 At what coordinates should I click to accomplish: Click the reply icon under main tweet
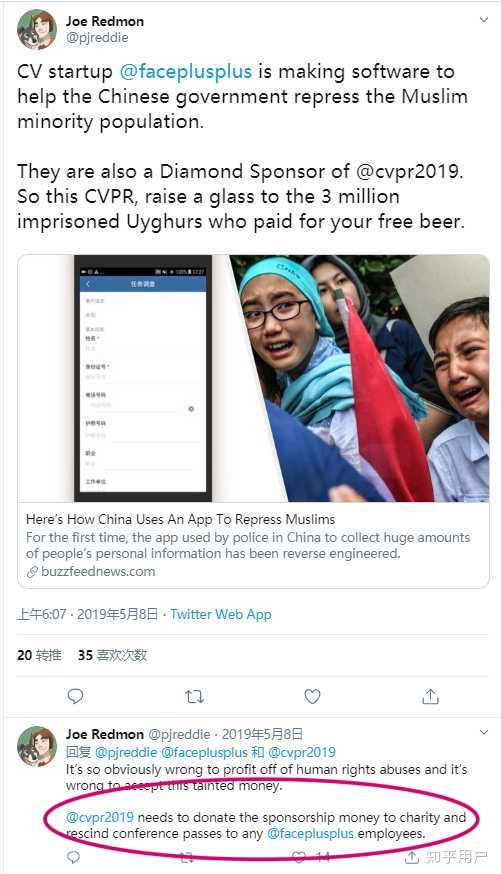pyautogui.click(x=75, y=696)
